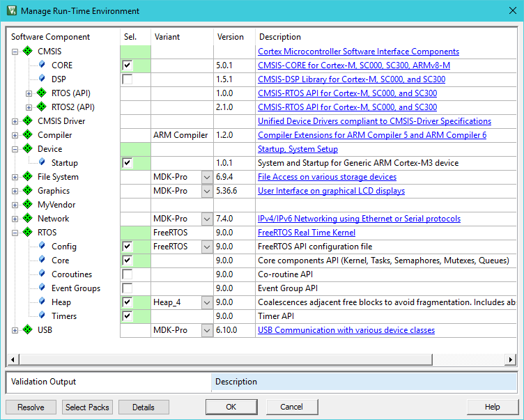The width and height of the screenshot is (524, 420).
Task: Expand the Network component tree node
Action: 15,219
